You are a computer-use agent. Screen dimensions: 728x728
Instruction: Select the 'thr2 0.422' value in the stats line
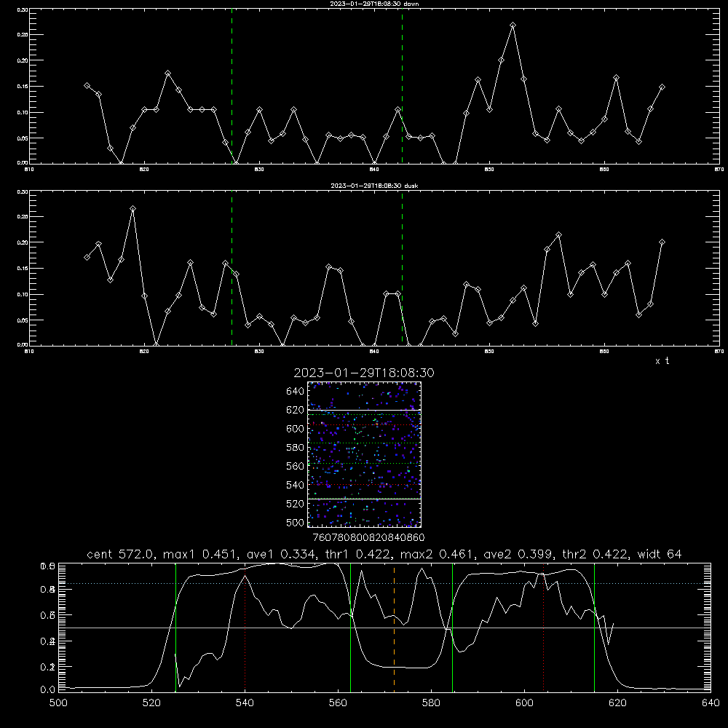596,554
